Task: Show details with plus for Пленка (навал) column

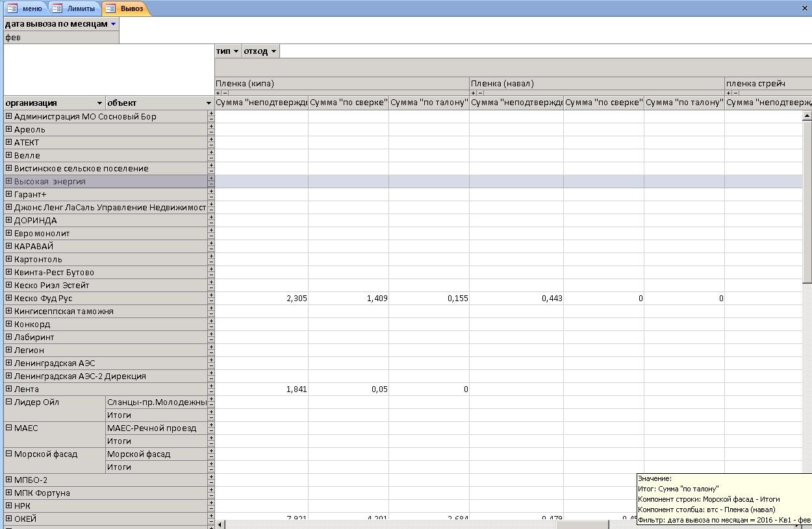Action: (x=474, y=93)
